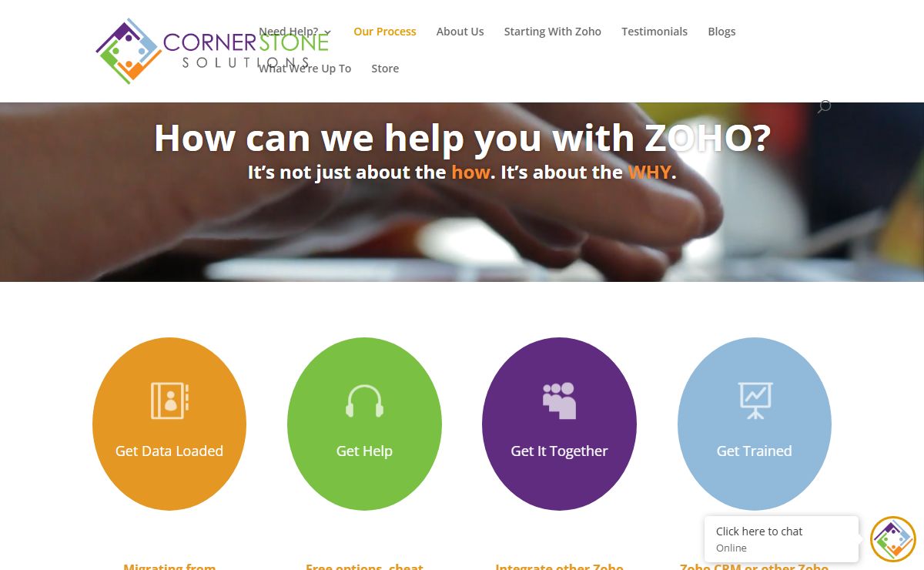Click the headphones icon in green circle

364,401
